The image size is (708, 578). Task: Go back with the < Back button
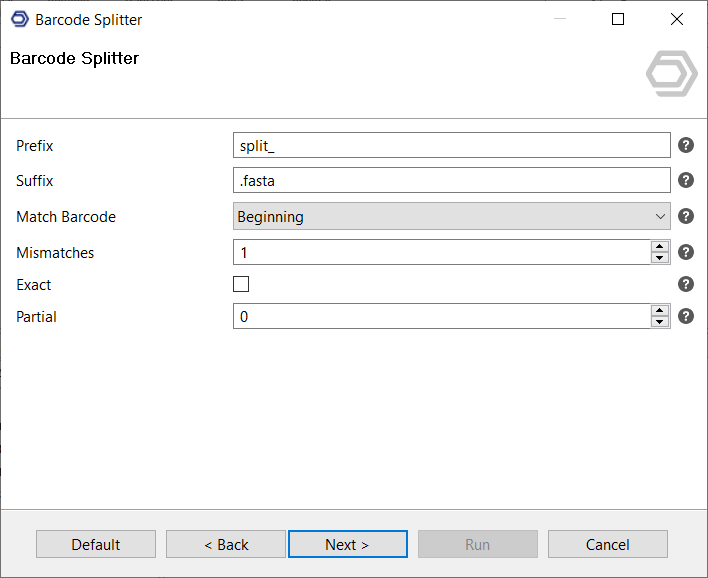[x=226, y=544]
